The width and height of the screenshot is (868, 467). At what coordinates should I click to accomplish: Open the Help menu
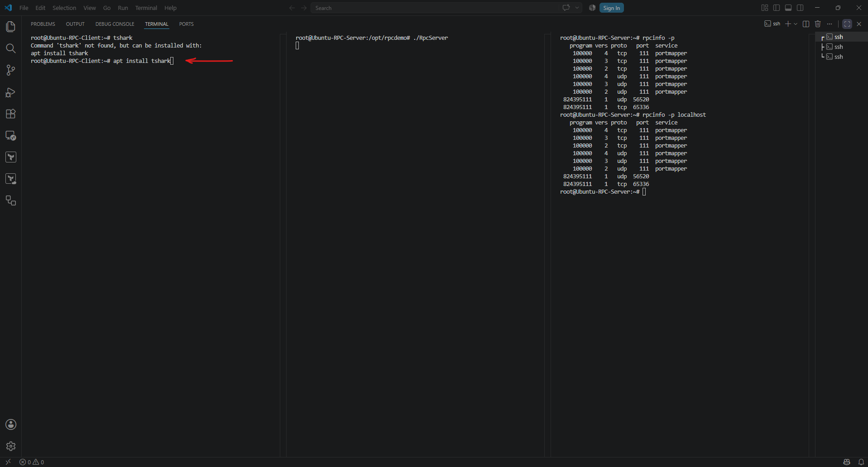click(170, 8)
